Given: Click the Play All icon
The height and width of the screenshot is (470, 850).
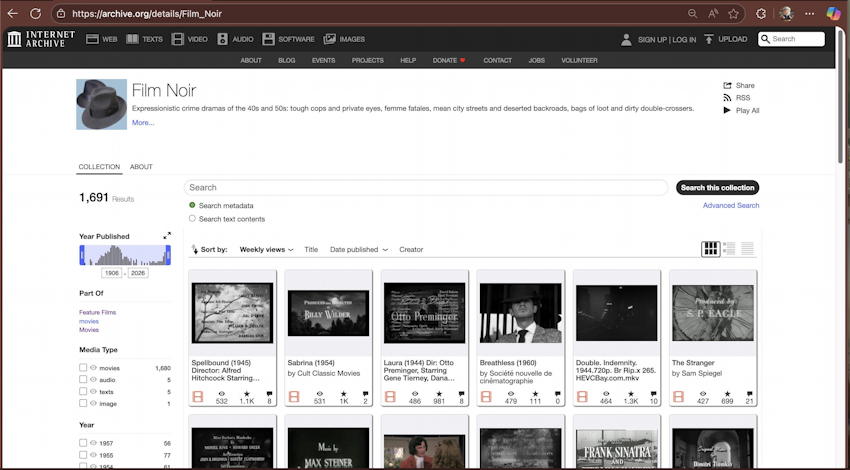Looking at the screenshot, I should pos(727,111).
